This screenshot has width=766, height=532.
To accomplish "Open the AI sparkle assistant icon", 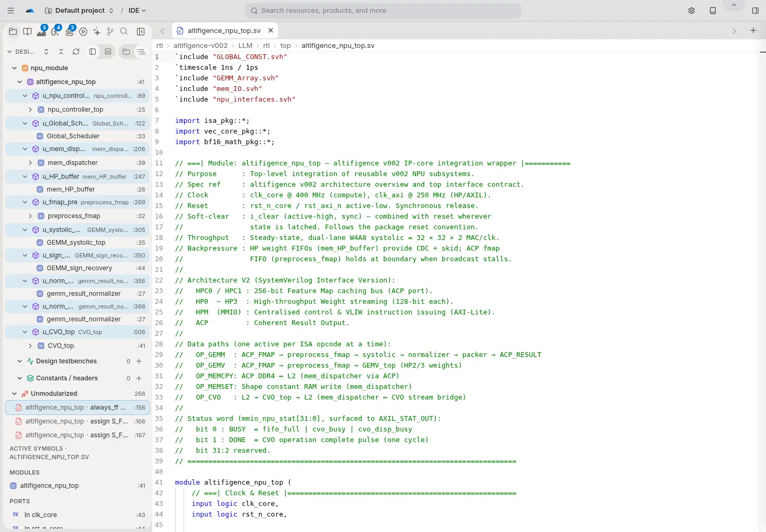I will (97, 31).
